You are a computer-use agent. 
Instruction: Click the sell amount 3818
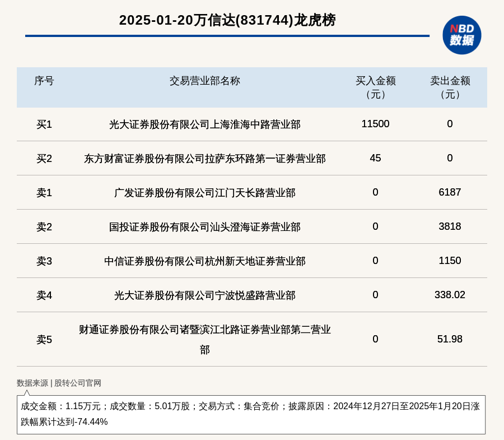pyautogui.click(x=450, y=226)
